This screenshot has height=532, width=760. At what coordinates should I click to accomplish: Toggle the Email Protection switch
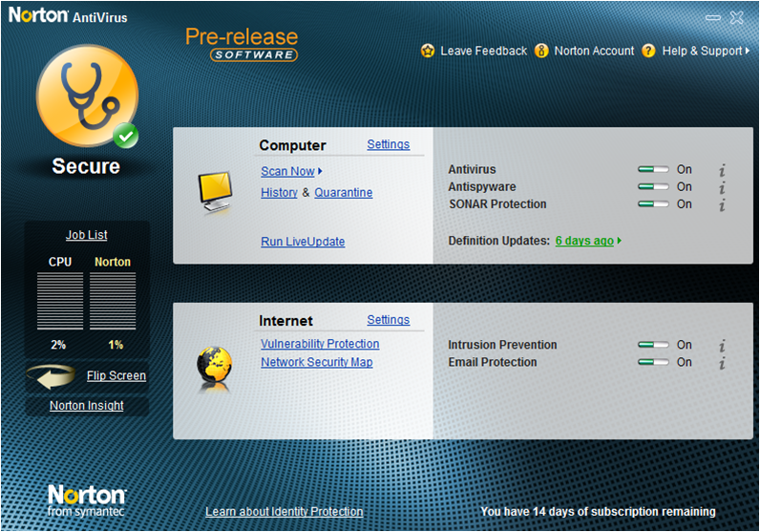pos(653,362)
